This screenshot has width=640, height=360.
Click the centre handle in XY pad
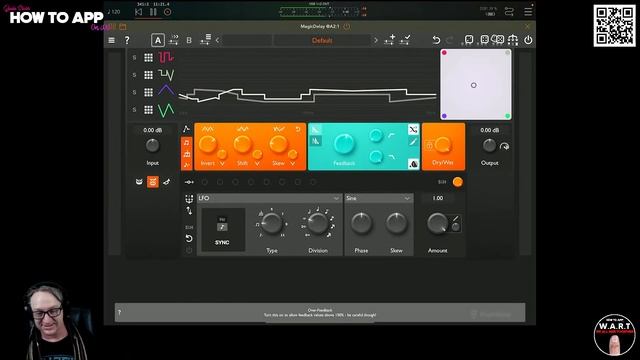(x=473, y=85)
